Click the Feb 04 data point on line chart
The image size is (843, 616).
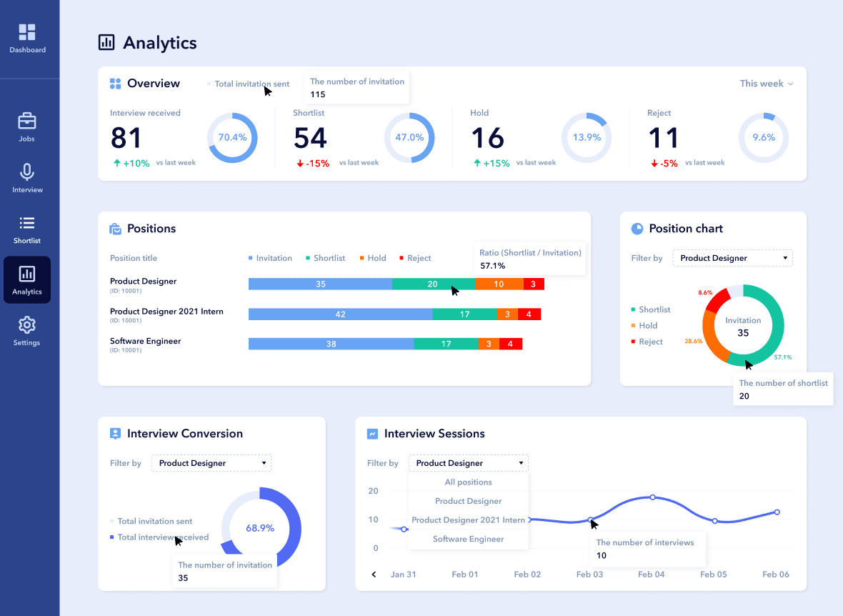tap(652, 497)
